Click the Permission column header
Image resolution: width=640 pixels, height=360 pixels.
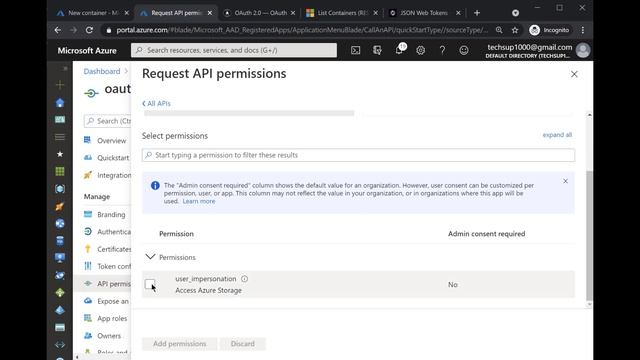pyautogui.click(x=176, y=234)
